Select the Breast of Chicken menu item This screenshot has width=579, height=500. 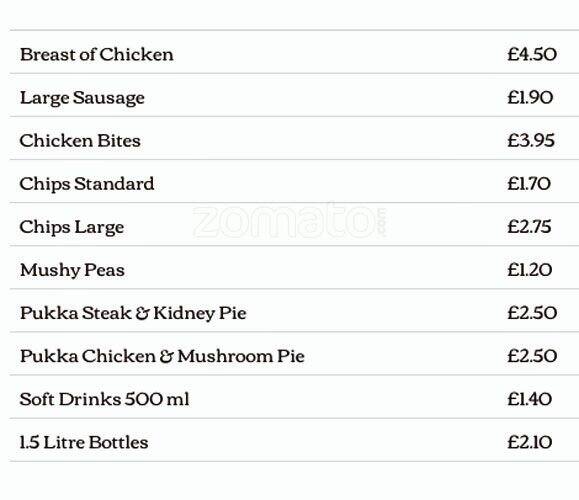pos(97,55)
